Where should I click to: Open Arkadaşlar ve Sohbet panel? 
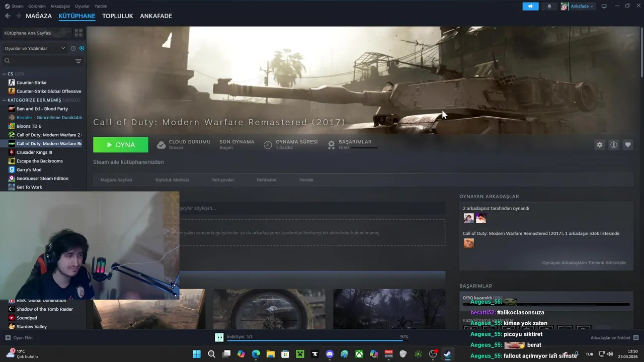click(614, 337)
